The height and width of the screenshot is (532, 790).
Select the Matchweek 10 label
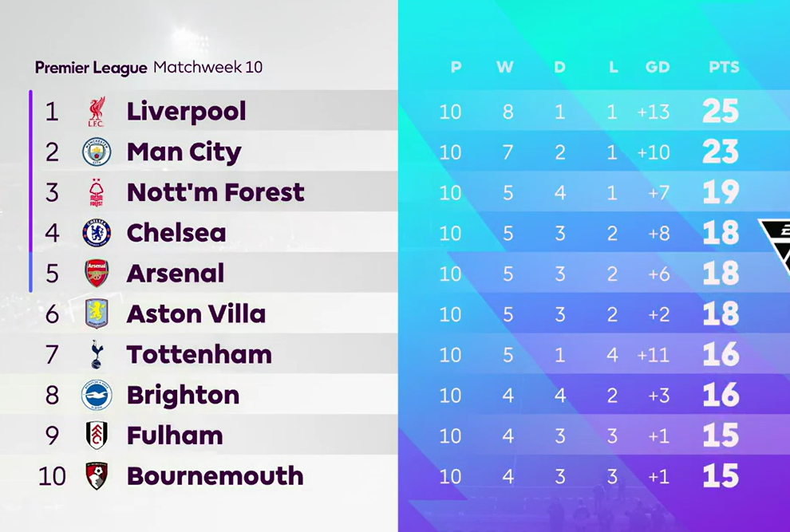(x=208, y=67)
